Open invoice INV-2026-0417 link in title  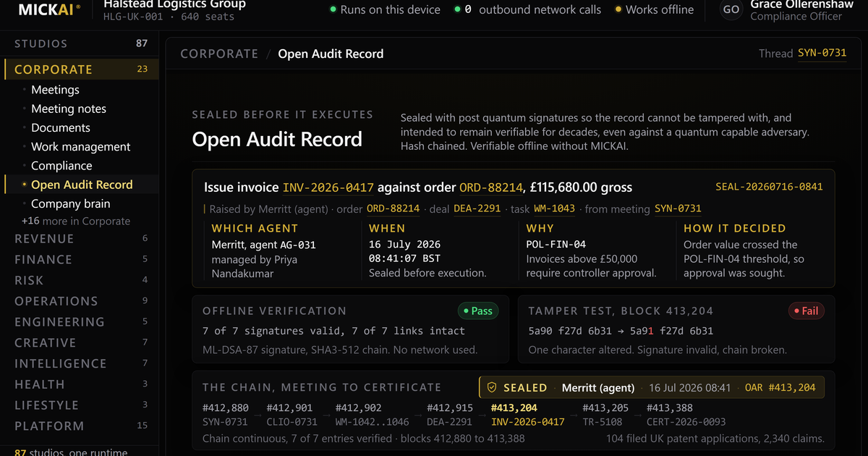[328, 187]
